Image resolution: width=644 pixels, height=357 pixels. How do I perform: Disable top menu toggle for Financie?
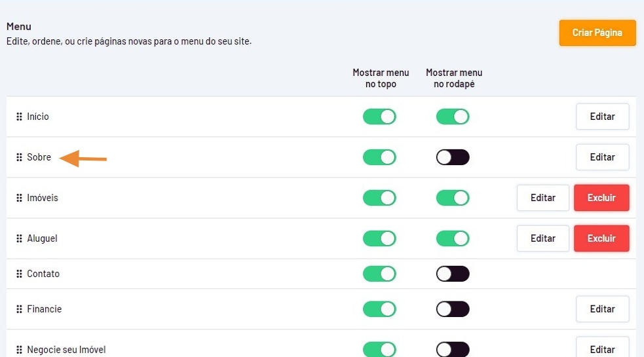point(379,309)
